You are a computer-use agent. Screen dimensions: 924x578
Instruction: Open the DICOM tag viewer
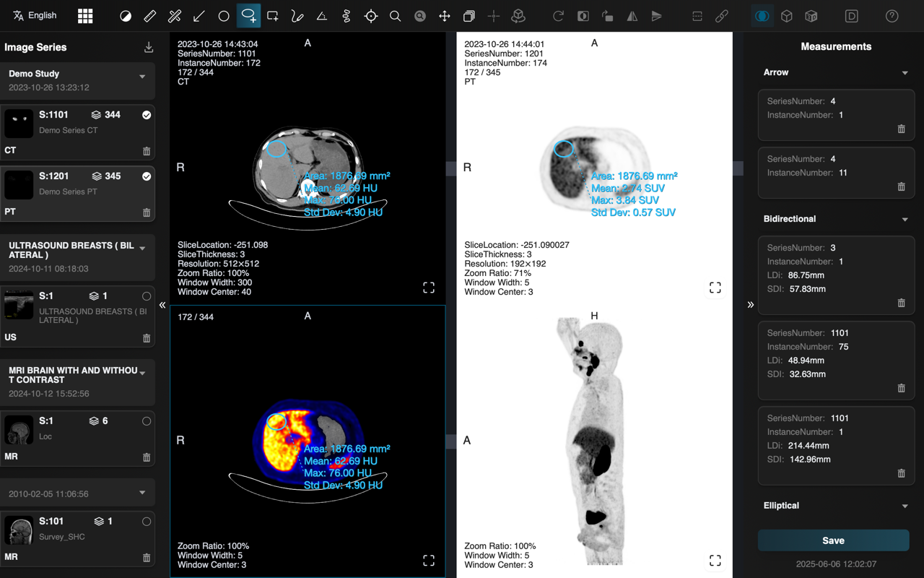click(851, 15)
